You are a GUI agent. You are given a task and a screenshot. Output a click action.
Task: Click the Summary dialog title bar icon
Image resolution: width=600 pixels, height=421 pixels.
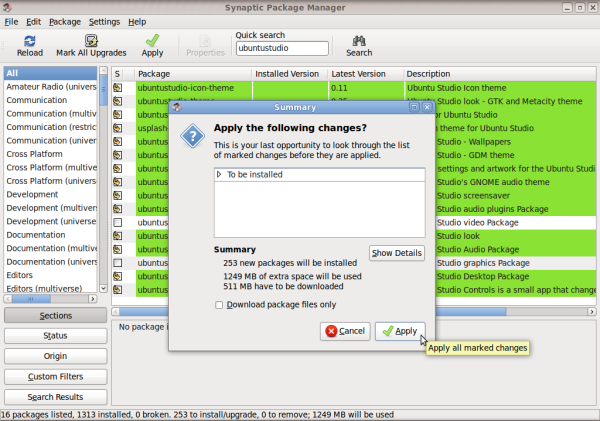[x=177, y=107]
